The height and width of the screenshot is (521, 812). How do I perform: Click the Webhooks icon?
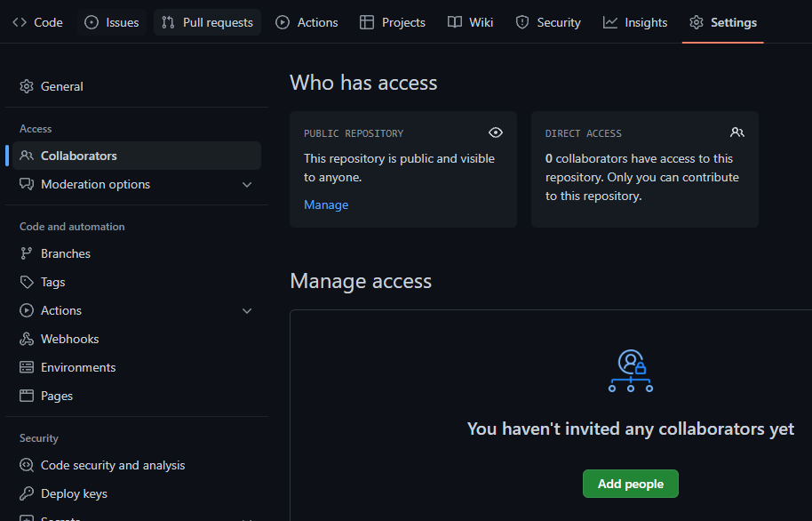pos(27,339)
